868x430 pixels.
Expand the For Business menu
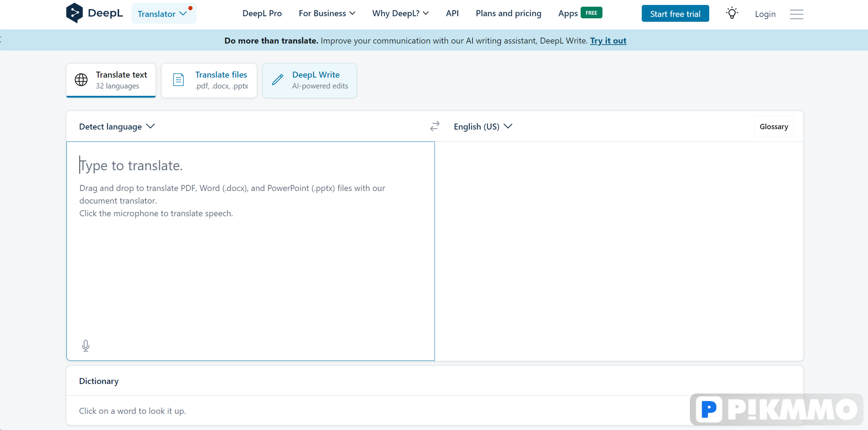pos(327,14)
